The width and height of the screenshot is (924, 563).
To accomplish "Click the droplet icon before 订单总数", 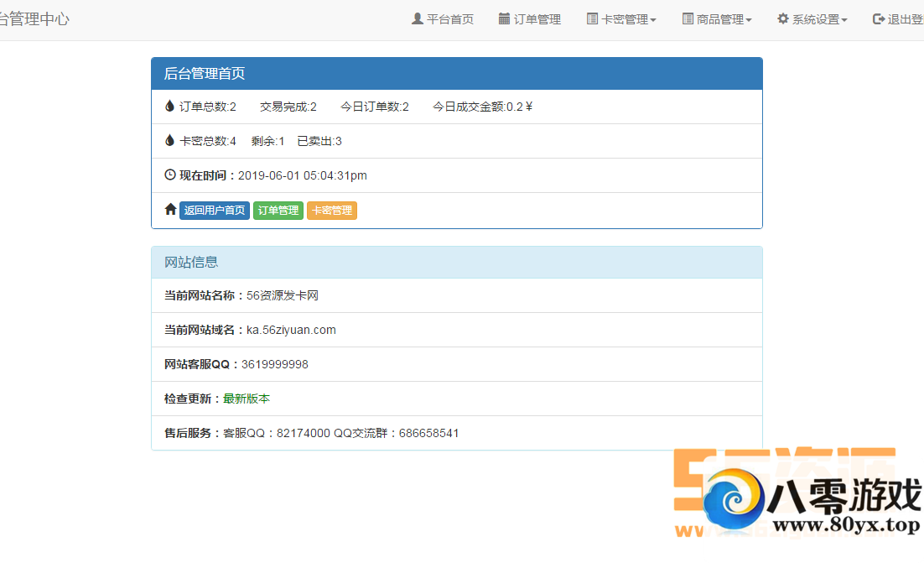I will click(169, 107).
